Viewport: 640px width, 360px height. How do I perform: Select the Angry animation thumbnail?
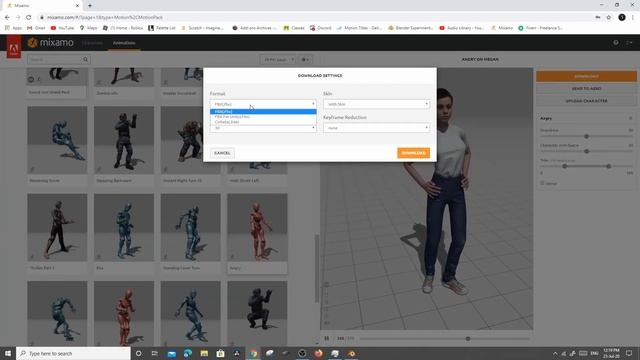(x=257, y=227)
